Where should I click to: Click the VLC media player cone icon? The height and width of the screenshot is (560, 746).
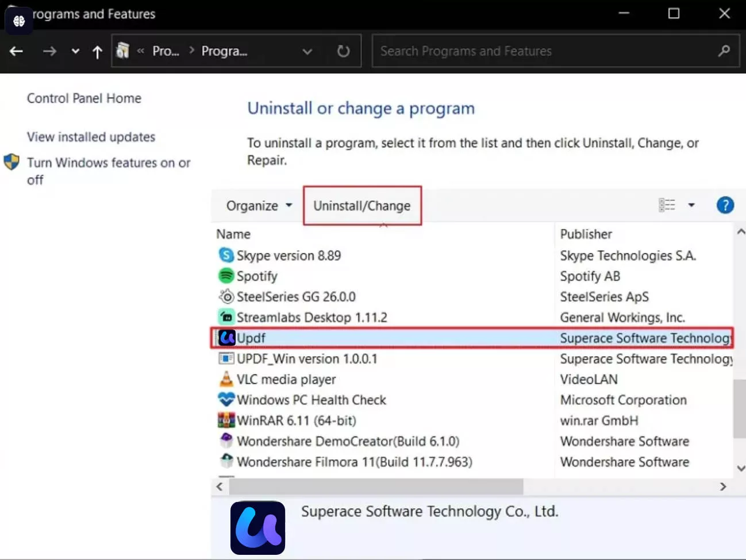point(226,379)
